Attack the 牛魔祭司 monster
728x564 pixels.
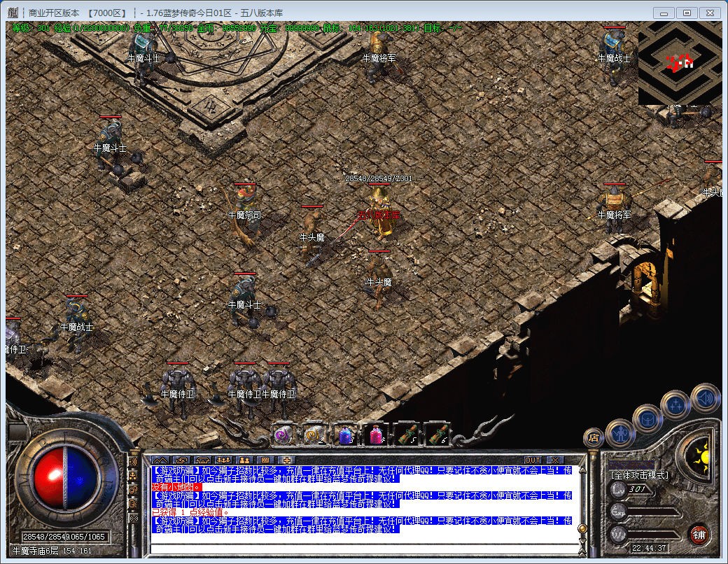pyautogui.click(x=245, y=214)
